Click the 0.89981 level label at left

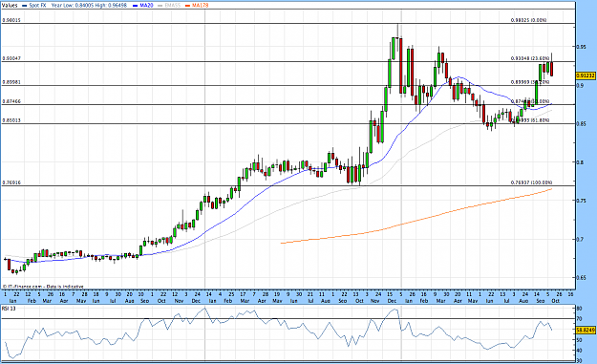(11, 82)
